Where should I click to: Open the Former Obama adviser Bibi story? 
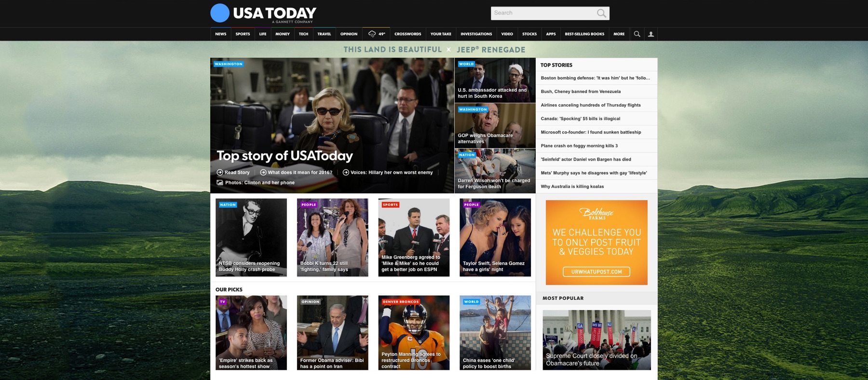click(332, 333)
